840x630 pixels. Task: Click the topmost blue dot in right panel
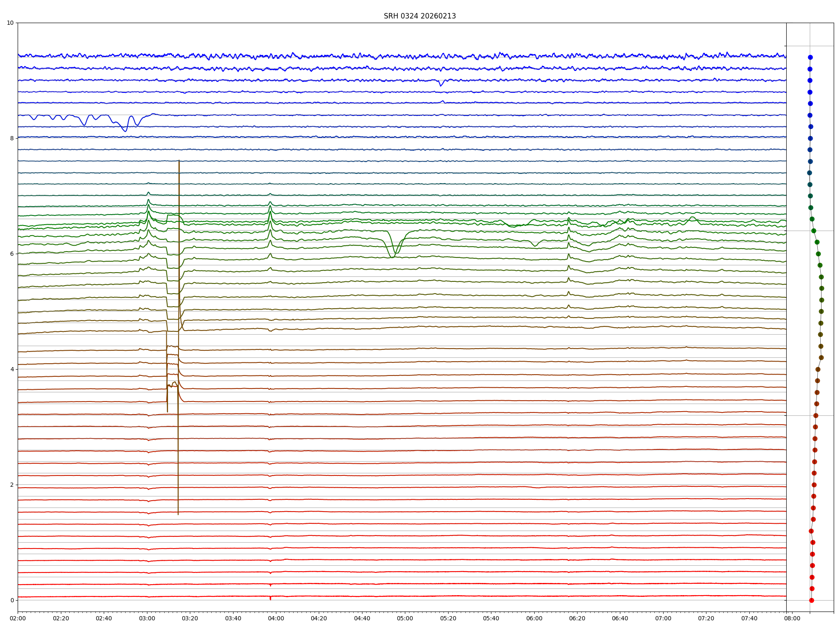coord(810,57)
